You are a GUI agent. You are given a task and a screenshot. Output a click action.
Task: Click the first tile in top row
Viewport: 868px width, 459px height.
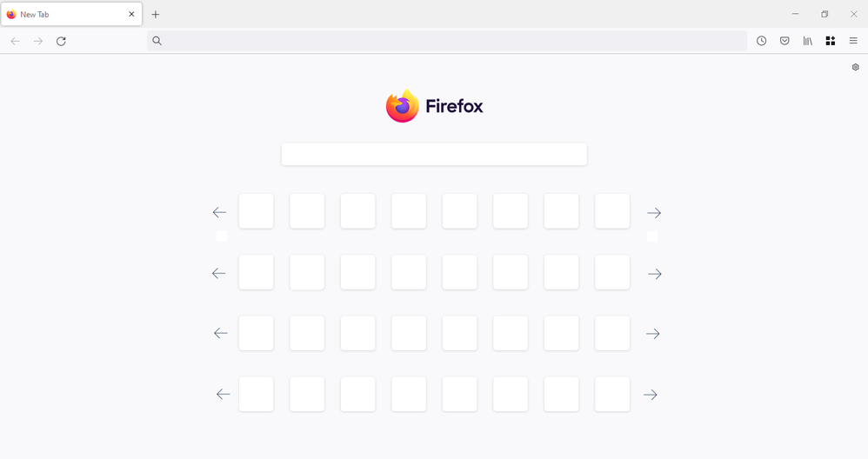tap(256, 211)
